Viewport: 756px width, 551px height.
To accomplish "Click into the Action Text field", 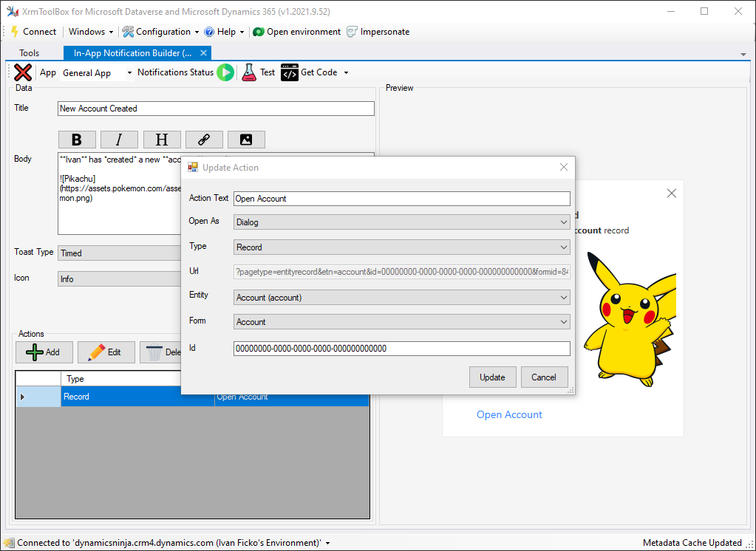I will pyautogui.click(x=401, y=199).
